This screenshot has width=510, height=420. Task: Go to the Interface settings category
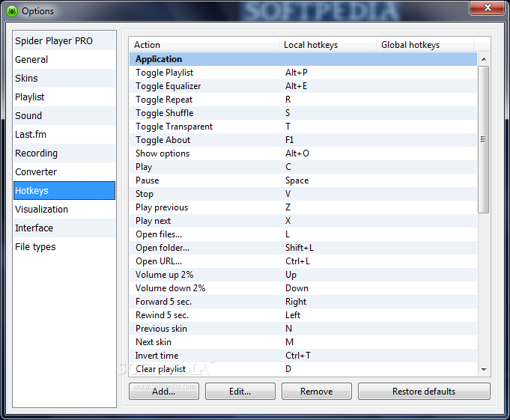64,228
